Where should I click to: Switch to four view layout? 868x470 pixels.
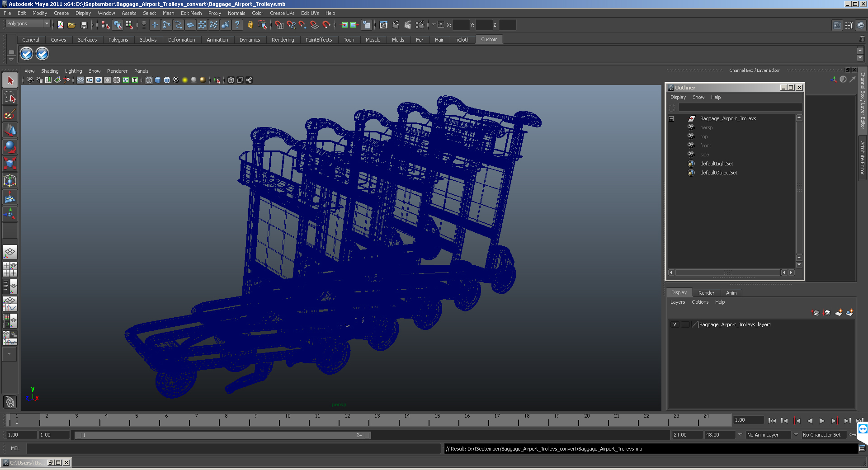point(10,269)
